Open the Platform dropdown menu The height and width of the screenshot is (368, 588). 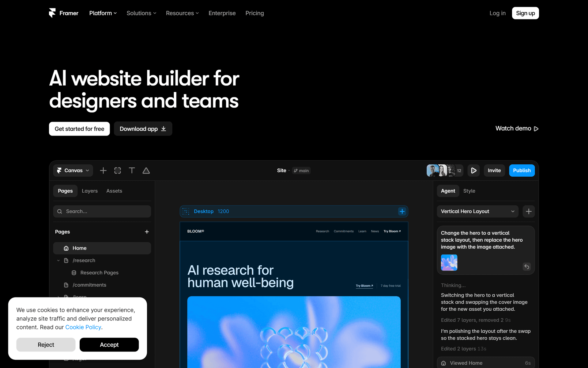pyautogui.click(x=103, y=13)
